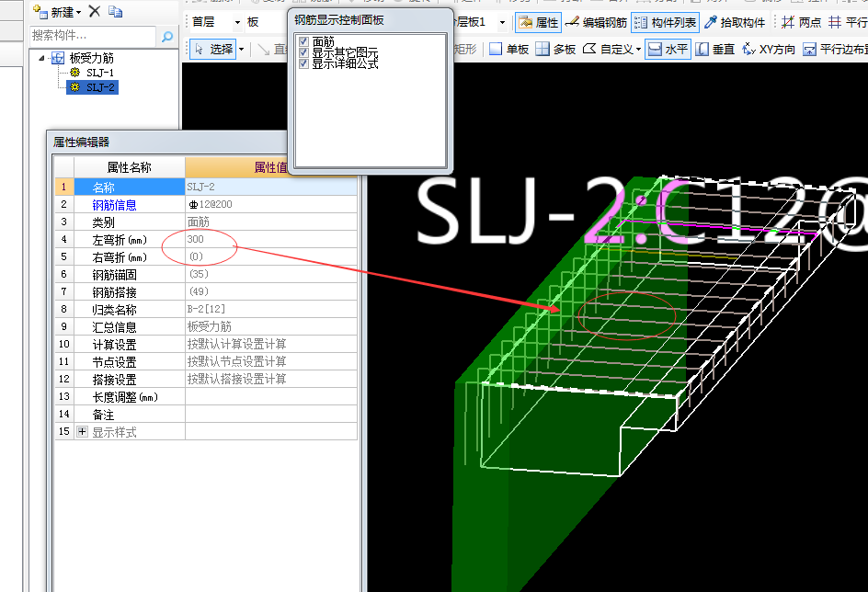
Task: Open the 层板1 layer dropdown arrow
Action: [x=502, y=23]
